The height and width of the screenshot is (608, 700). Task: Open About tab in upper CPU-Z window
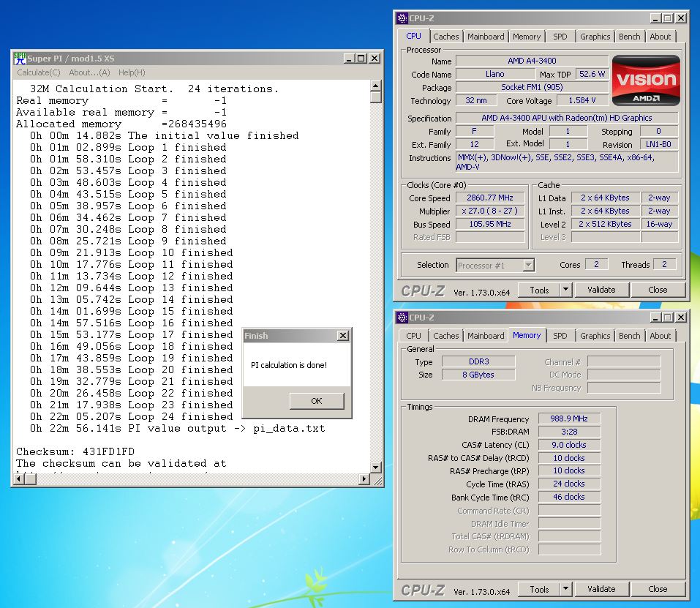tap(660, 37)
